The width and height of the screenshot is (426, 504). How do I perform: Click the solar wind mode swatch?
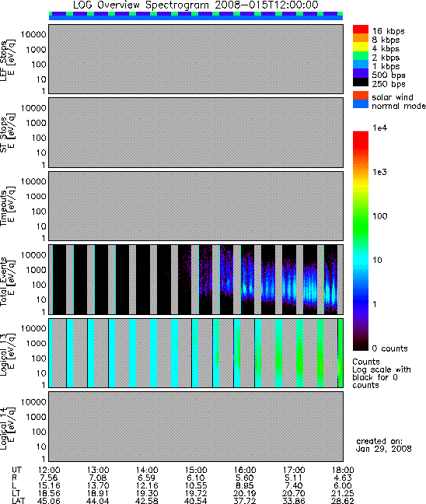point(361,96)
